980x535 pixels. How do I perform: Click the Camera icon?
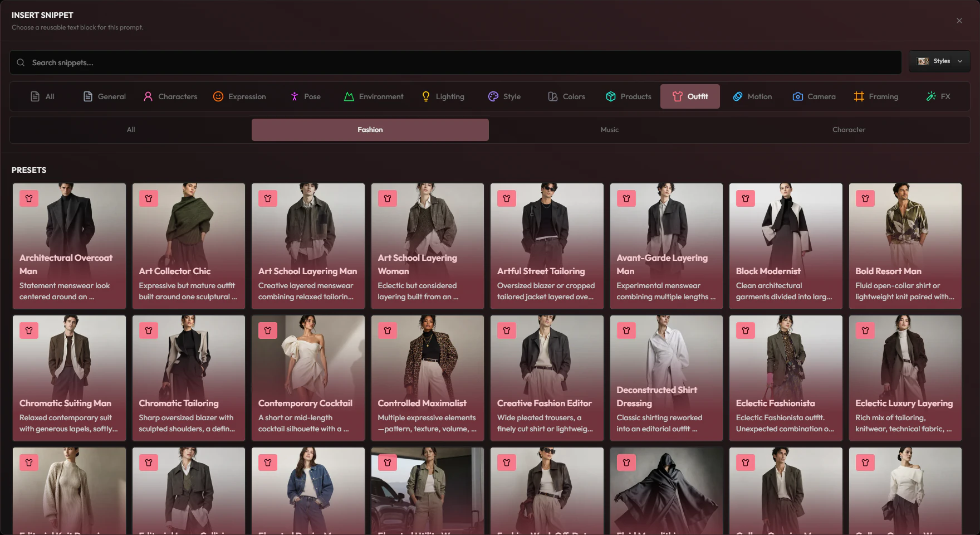point(798,96)
